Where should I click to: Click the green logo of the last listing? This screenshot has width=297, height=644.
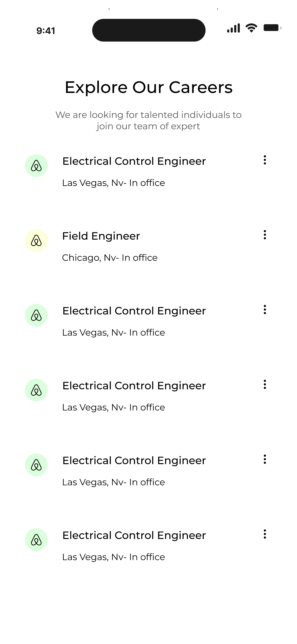(x=36, y=539)
